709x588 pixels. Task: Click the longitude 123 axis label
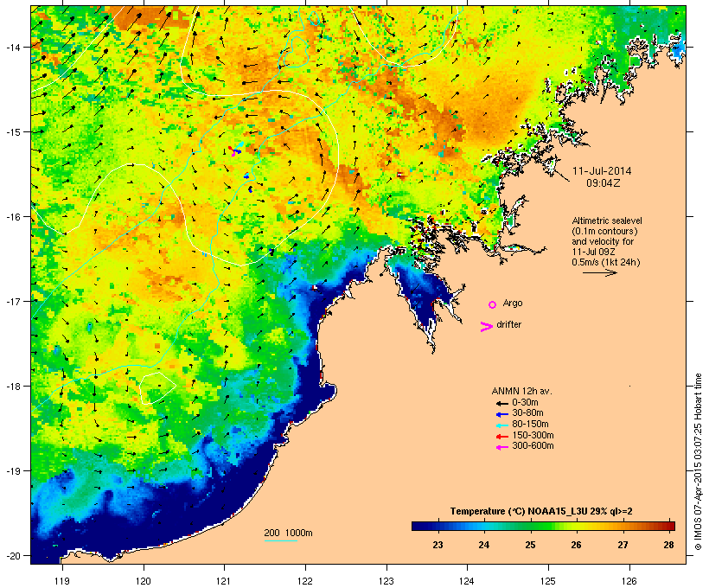pos(386,581)
